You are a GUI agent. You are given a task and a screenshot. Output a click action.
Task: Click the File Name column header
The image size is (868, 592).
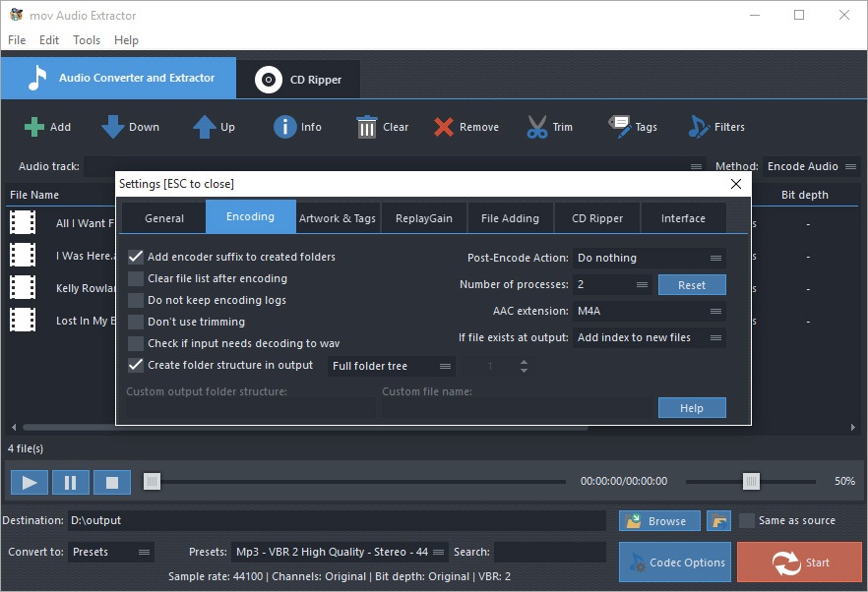33,195
